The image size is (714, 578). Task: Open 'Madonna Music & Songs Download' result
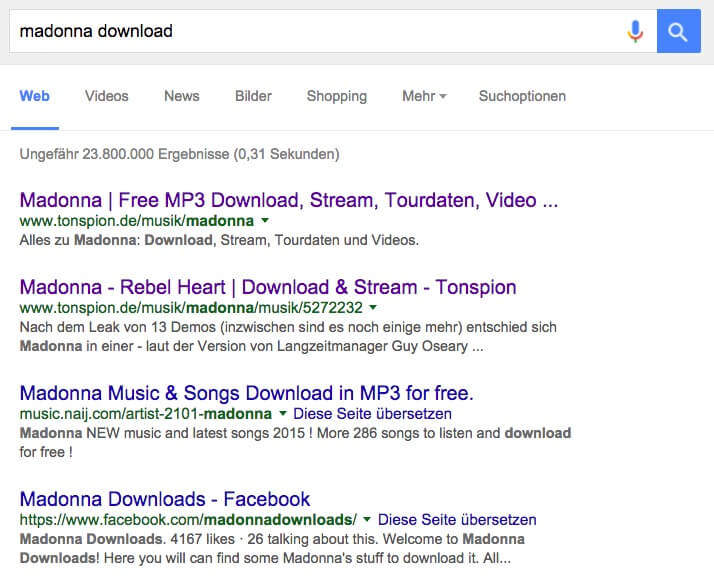point(246,393)
